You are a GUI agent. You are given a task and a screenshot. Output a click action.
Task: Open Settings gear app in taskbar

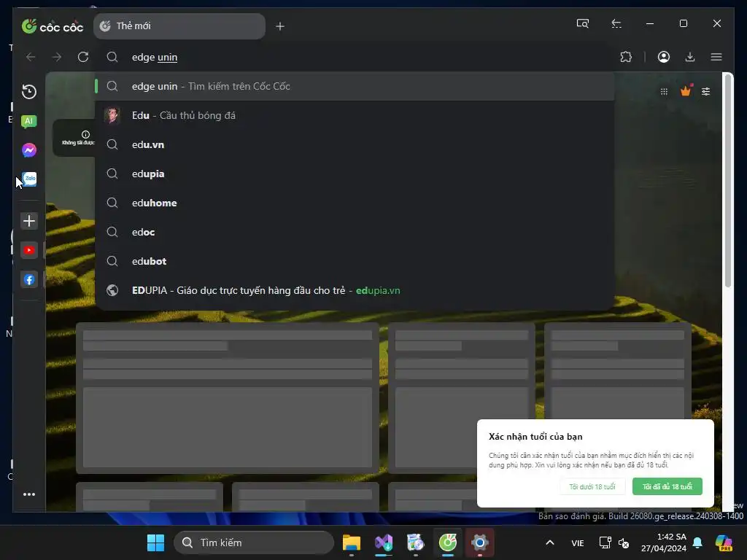(x=480, y=542)
